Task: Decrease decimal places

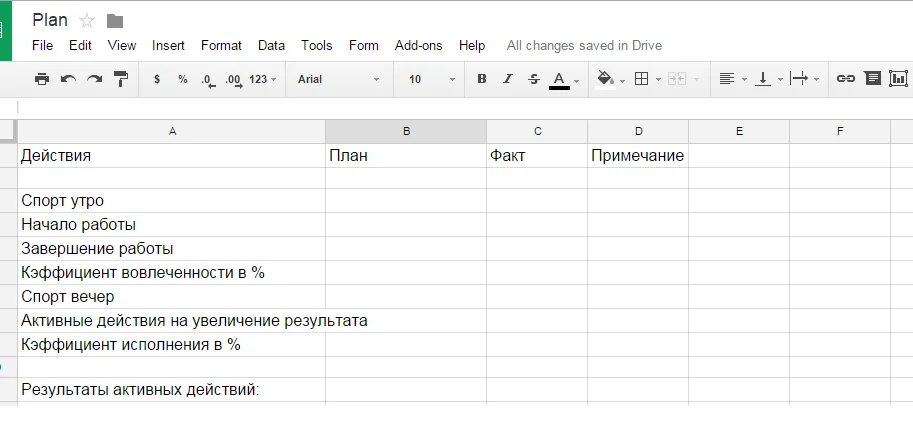Action: pos(208,80)
